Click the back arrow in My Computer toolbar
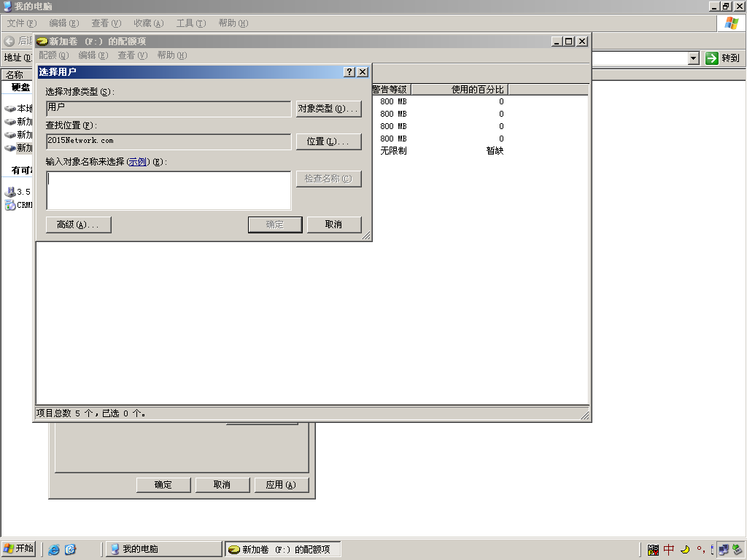This screenshot has height=560, width=747. coord(9,41)
